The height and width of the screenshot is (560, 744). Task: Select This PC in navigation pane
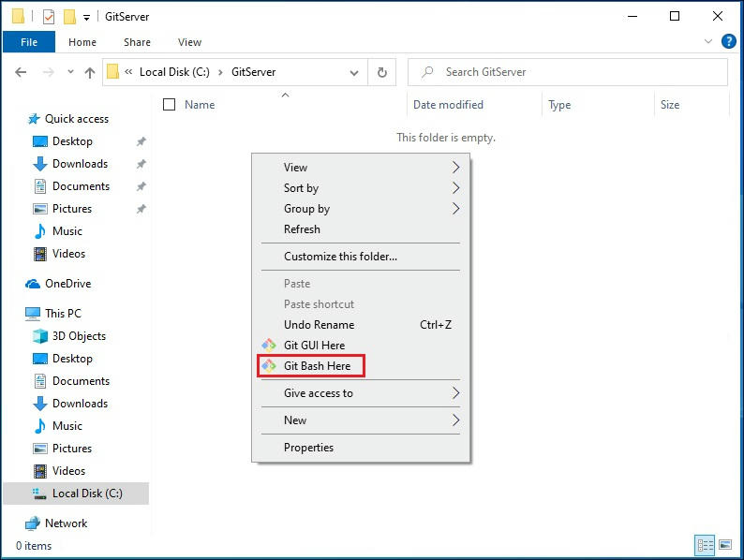pos(63,314)
